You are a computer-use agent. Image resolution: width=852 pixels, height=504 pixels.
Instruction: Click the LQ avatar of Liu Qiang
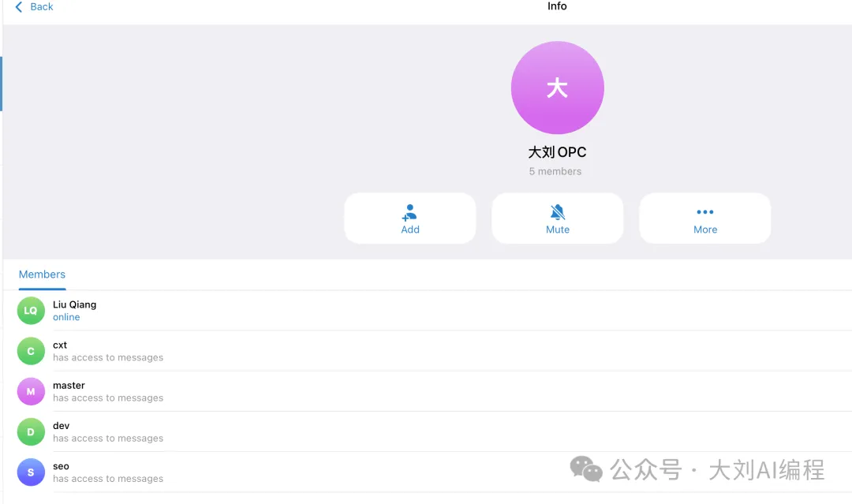click(x=31, y=311)
